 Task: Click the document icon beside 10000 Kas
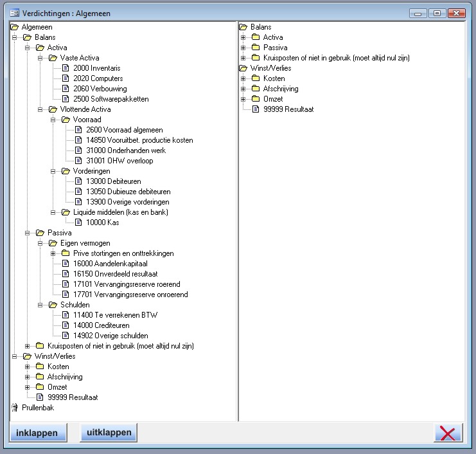[x=78, y=222]
